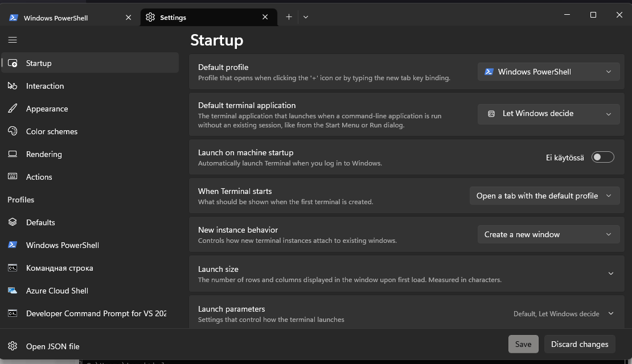
Task: Click the Open JSON file gear icon
Action: [x=13, y=346]
